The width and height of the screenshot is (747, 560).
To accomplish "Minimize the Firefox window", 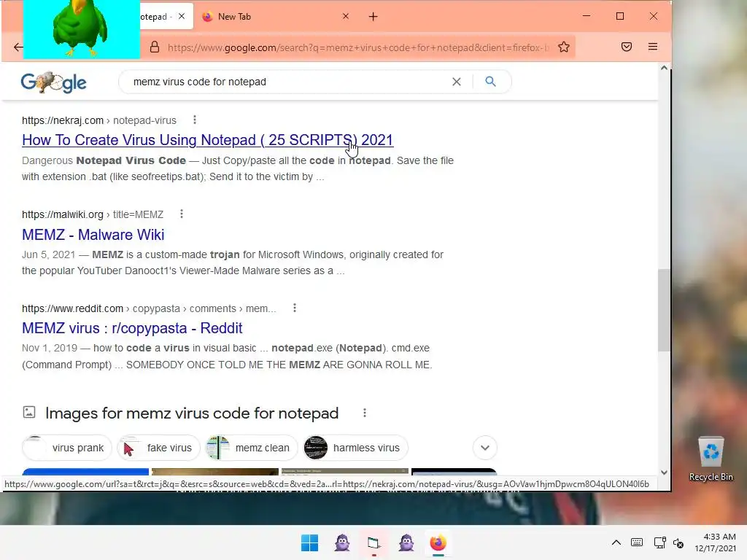I will [x=587, y=16].
